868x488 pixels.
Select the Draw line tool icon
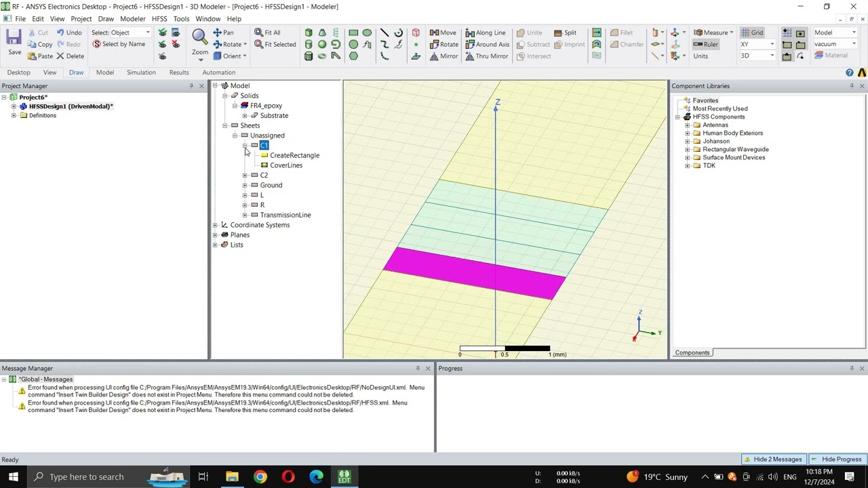tap(384, 33)
